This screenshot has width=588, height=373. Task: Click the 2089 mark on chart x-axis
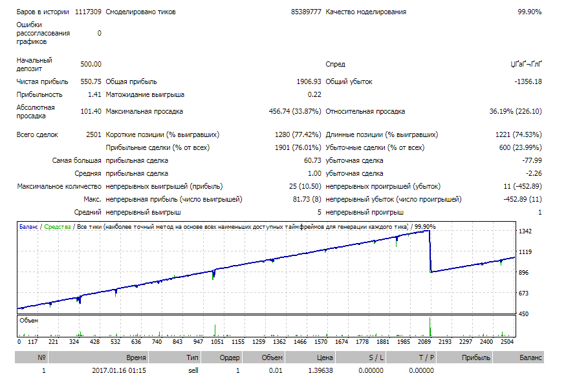(424, 342)
